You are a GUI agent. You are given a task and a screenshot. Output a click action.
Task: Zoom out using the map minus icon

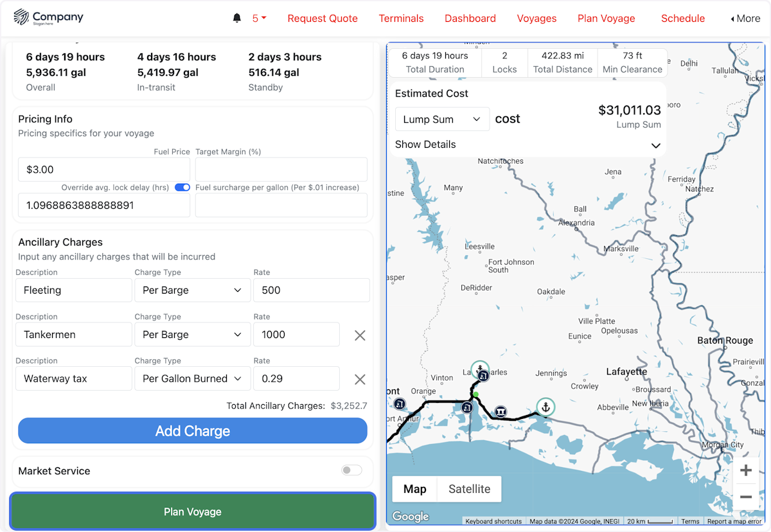tap(746, 497)
